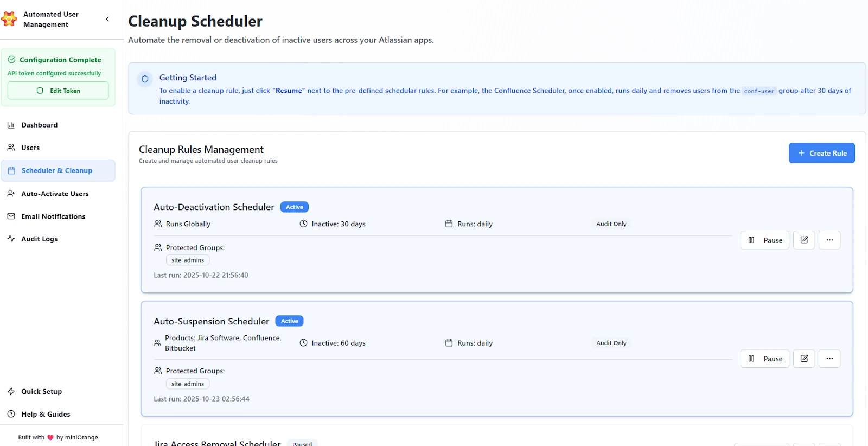The image size is (868, 446).
Task: View the Audit Logs page
Action: coord(58,239)
